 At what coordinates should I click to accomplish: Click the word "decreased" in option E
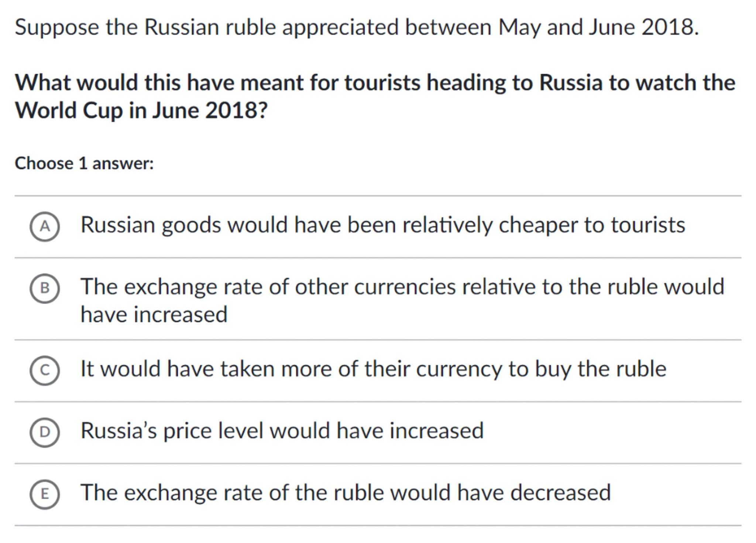click(560, 493)
